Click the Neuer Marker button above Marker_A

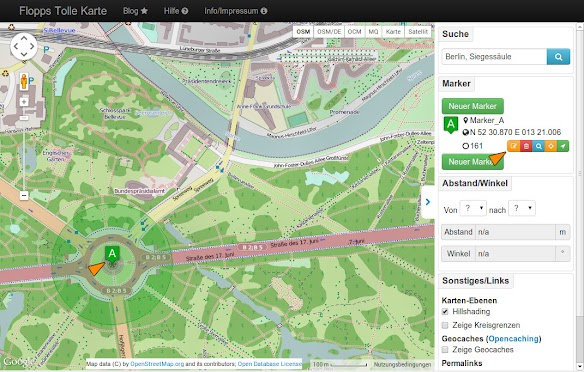pos(473,106)
